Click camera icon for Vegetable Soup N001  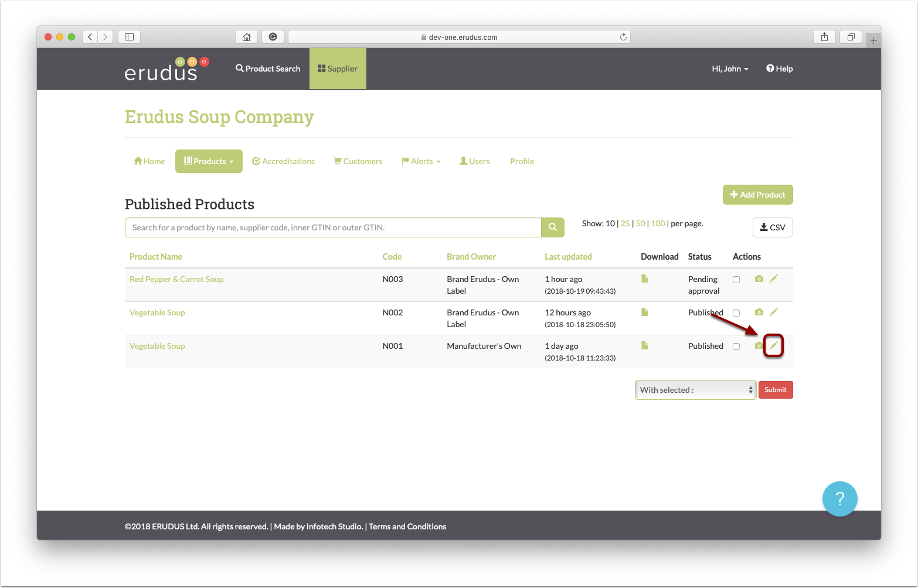pyautogui.click(x=759, y=345)
